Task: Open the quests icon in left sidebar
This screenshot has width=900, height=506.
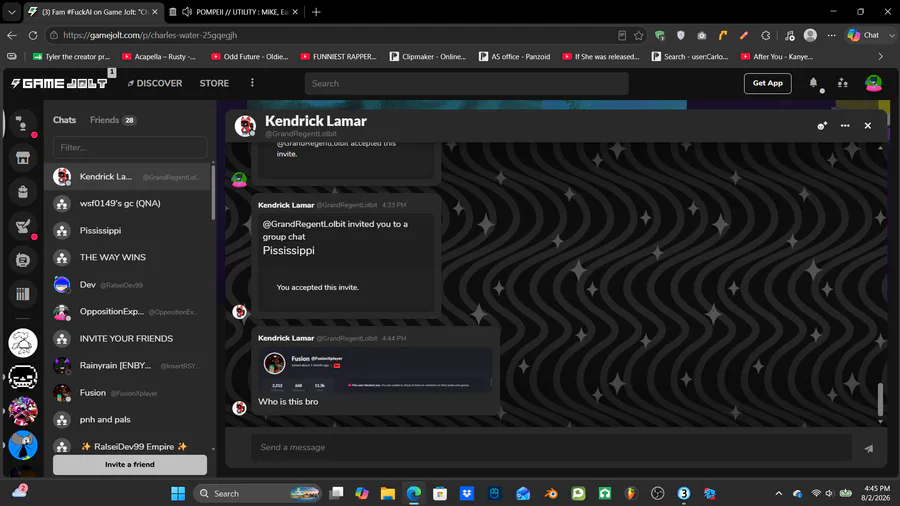Action: point(22,226)
